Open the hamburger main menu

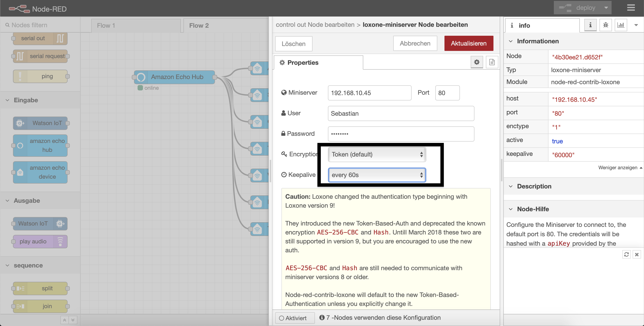(631, 8)
